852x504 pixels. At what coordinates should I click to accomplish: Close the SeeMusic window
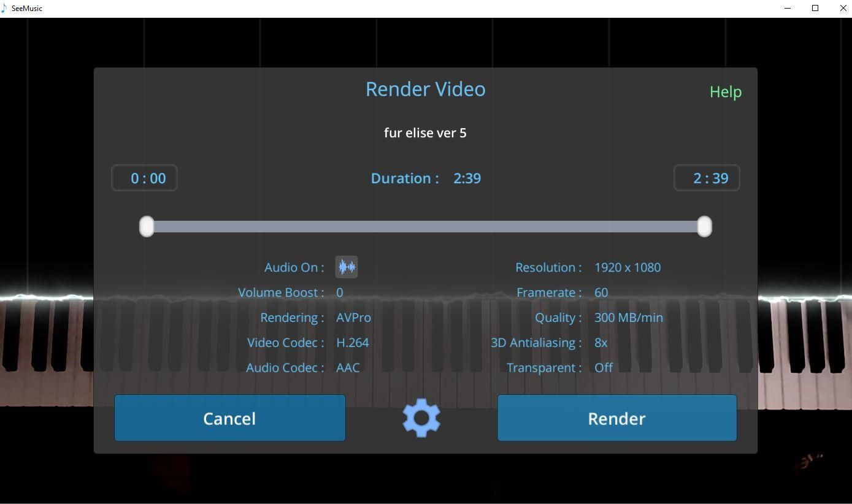coord(843,8)
